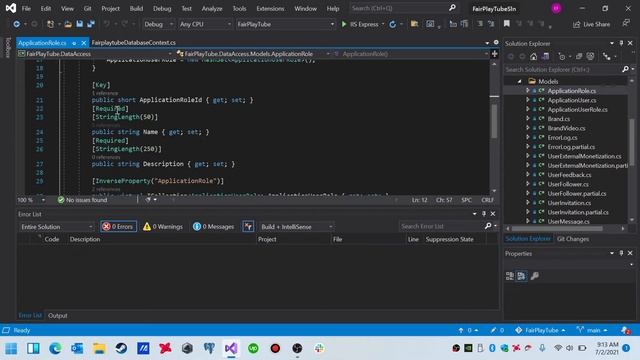Click the notifications icon in status bar
The image size is (640, 360).
625,330
